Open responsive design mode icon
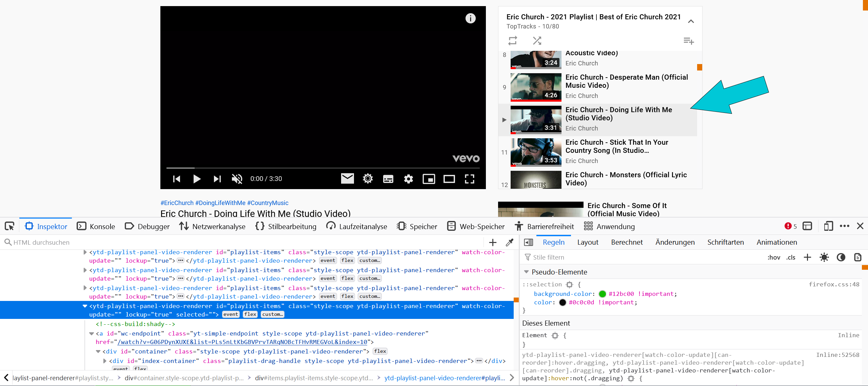Image resolution: width=868 pixels, height=386 pixels. click(x=828, y=226)
